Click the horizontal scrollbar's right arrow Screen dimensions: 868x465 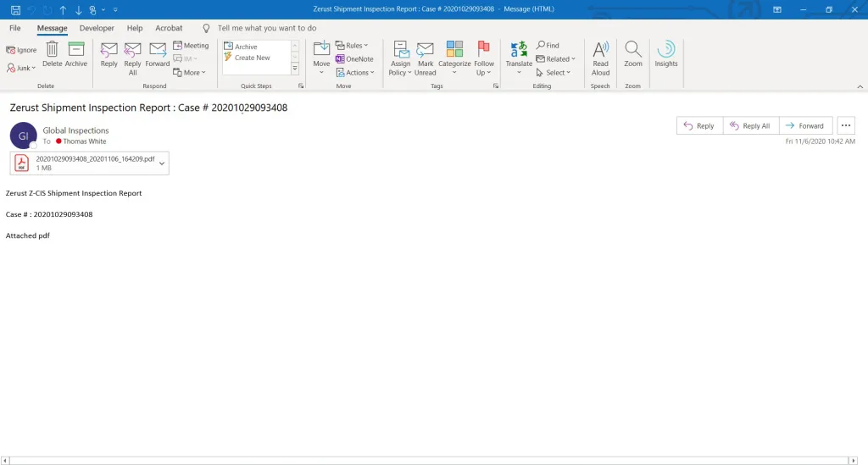point(853,461)
